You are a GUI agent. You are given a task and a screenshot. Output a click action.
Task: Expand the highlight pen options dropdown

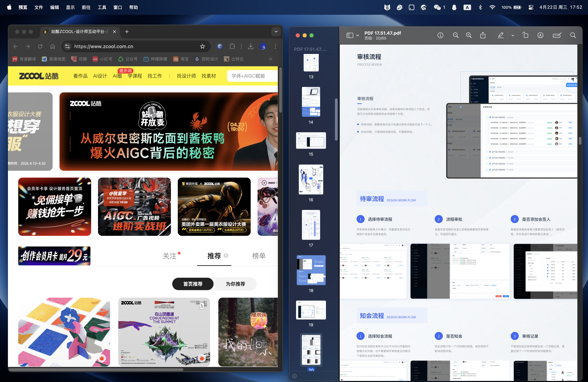pyautogui.click(x=513, y=35)
